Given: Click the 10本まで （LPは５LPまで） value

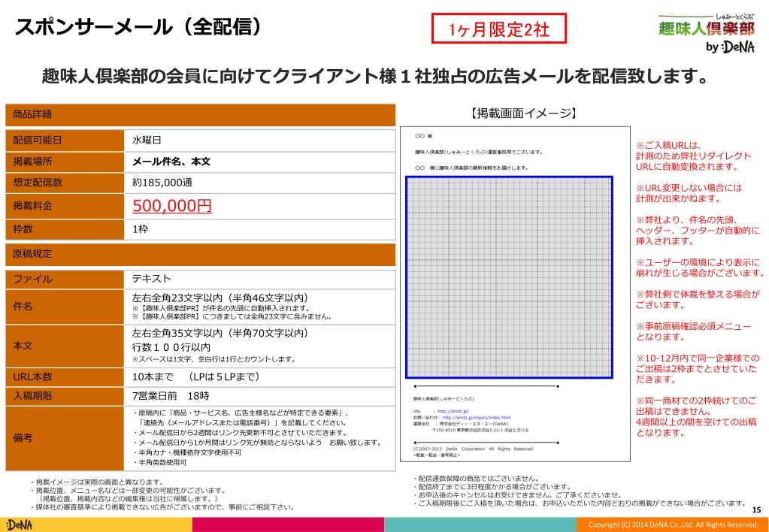Looking at the screenshot, I should (x=196, y=376).
